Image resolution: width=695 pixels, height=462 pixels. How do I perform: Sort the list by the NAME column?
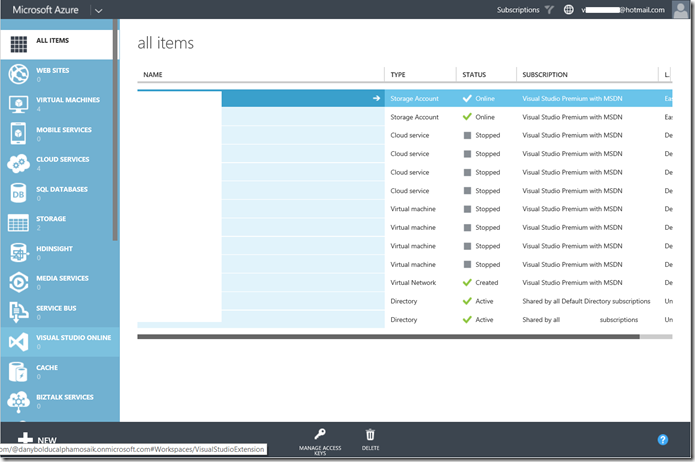tap(153, 74)
